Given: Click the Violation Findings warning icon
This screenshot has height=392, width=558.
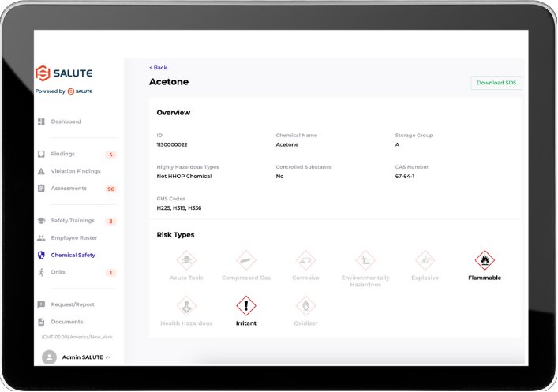Looking at the screenshot, I should [x=41, y=171].
